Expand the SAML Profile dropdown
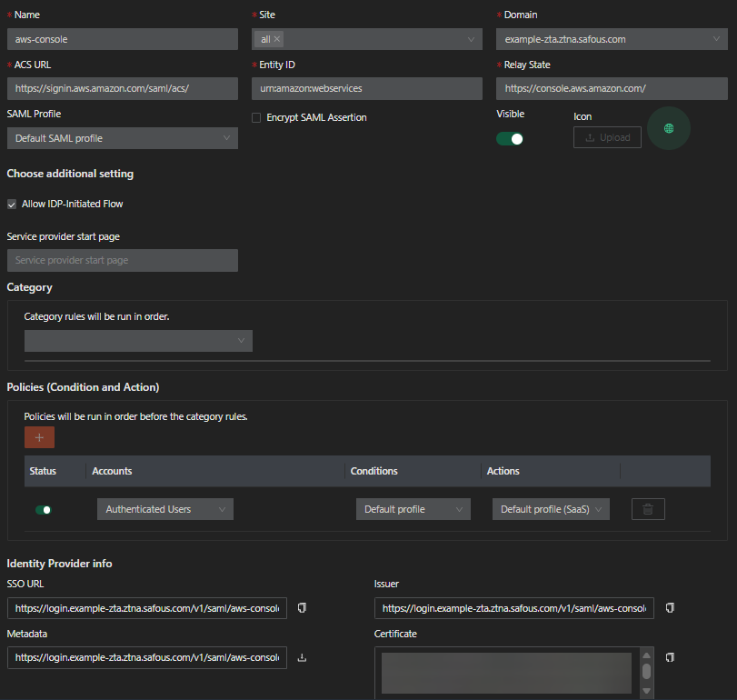Image resolution: width=737 pixels, height=700 pixels. (x=122, y=138)
